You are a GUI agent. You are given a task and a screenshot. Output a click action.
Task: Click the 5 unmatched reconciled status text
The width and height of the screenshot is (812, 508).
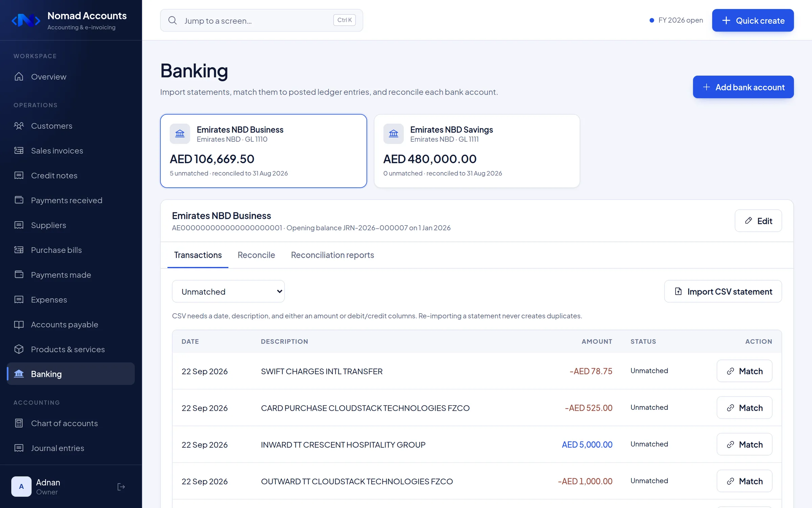click(229, 173)
